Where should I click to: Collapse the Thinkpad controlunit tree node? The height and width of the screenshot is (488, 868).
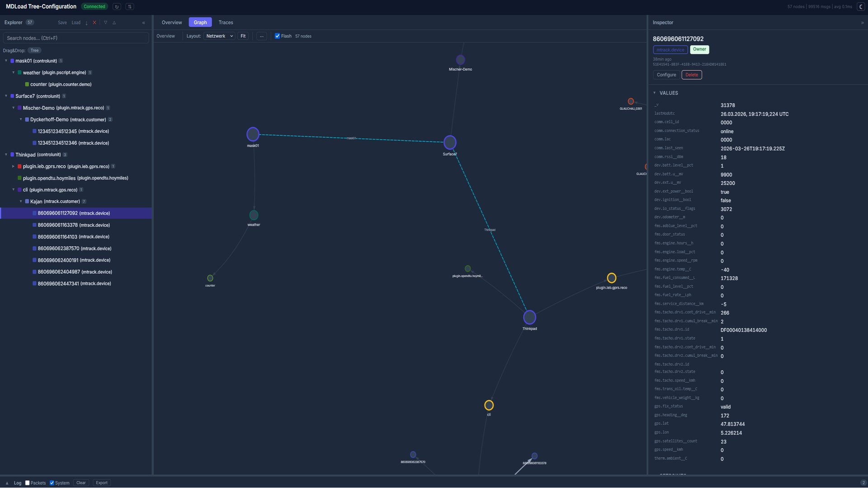click(6, 155)
